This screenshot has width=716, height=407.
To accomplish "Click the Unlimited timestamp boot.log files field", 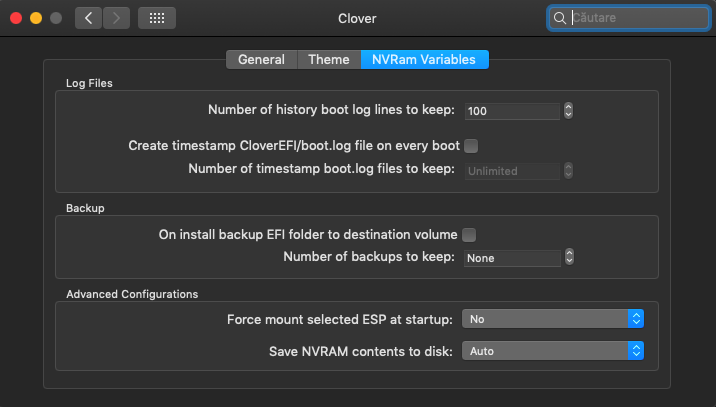I will (x=512, y=171).
